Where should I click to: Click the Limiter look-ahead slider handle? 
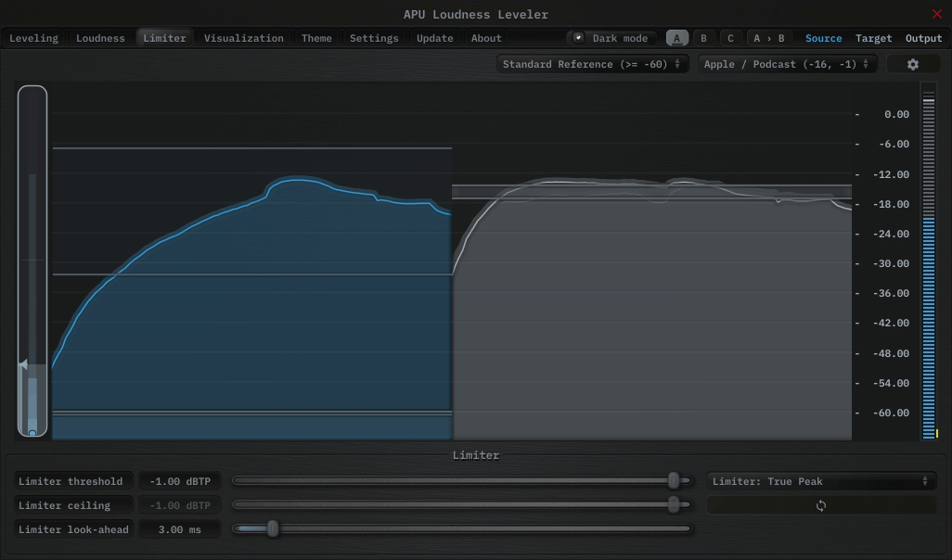(x=273, y=528)
